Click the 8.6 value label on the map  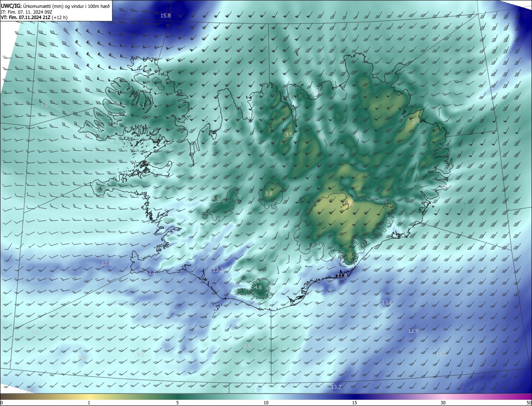coord(322,136)
